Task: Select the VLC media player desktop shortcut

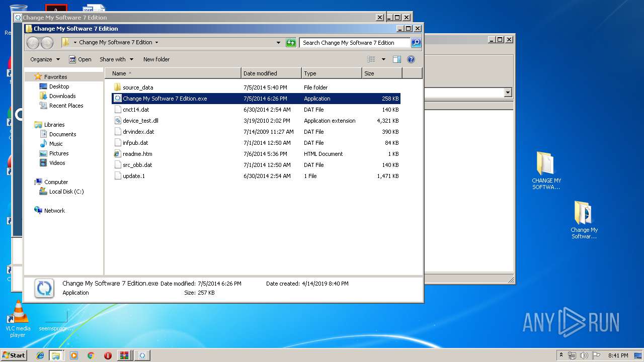Action: [x=18, y=319]
